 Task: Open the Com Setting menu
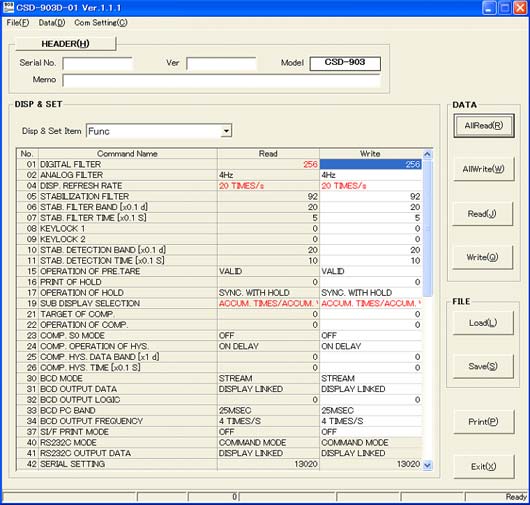coord(101,23)
